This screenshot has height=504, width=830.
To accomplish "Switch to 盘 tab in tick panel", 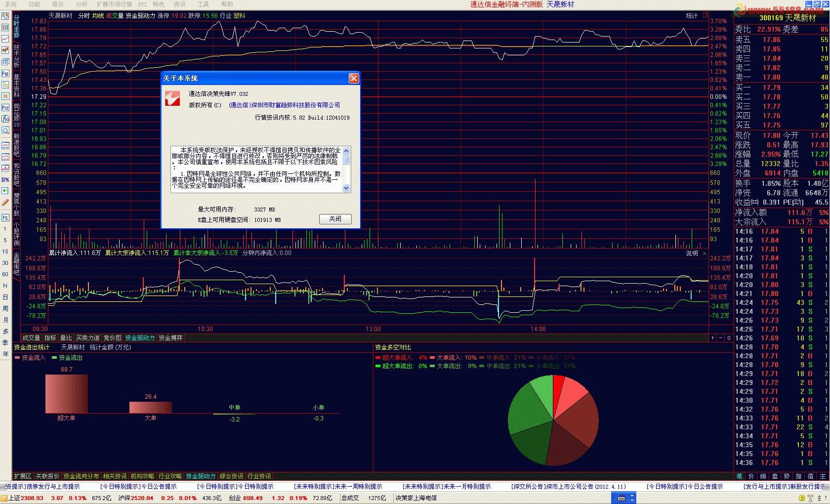I will (775, 476).
